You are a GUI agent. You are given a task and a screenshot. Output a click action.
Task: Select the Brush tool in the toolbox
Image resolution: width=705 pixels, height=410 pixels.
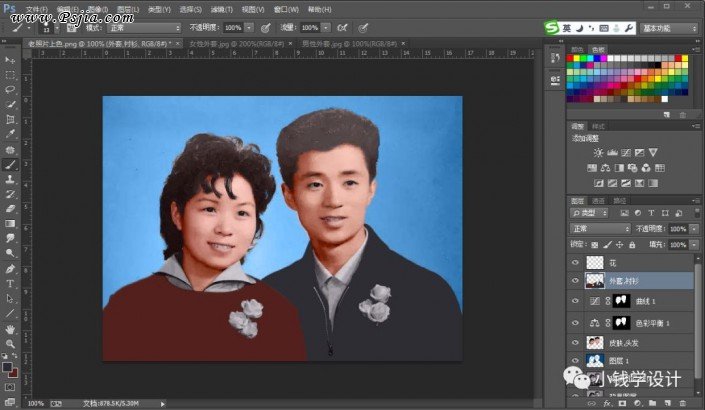[10, 165]
